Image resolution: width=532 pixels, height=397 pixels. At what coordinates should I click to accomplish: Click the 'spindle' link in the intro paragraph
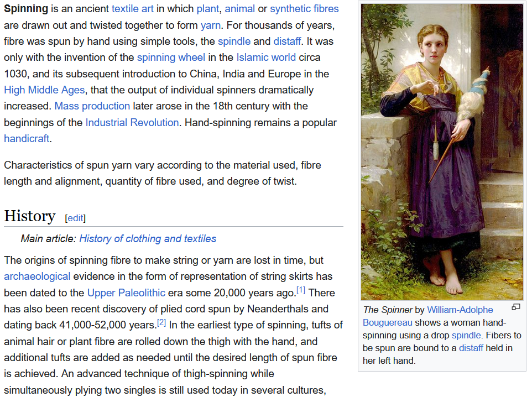(234, 41)
